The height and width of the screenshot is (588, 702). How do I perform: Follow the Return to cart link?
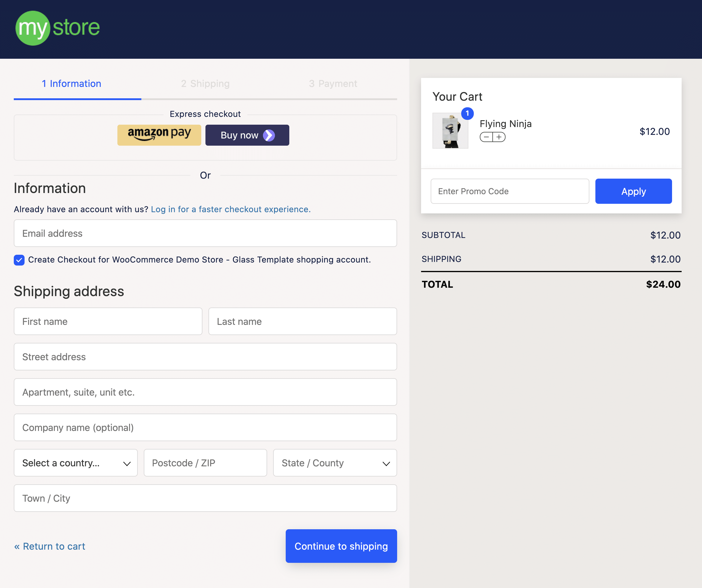point(49,546)
